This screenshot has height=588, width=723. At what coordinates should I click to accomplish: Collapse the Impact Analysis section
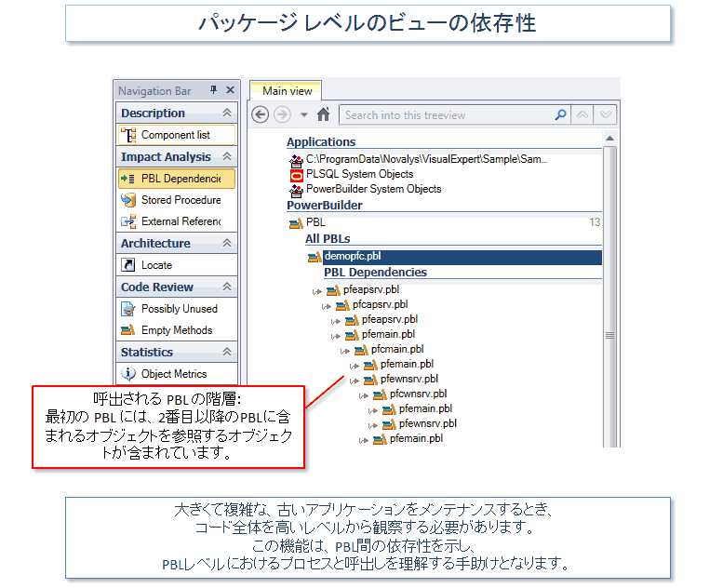coord(226,157)
